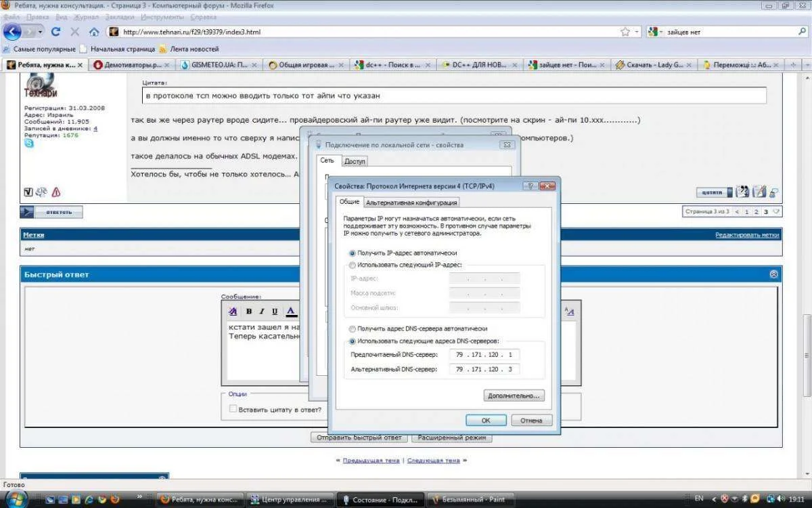This screenshot has width=812, height=508.
Task: Select Использовать следующий IP-адрес radio button
Action: 352,265
